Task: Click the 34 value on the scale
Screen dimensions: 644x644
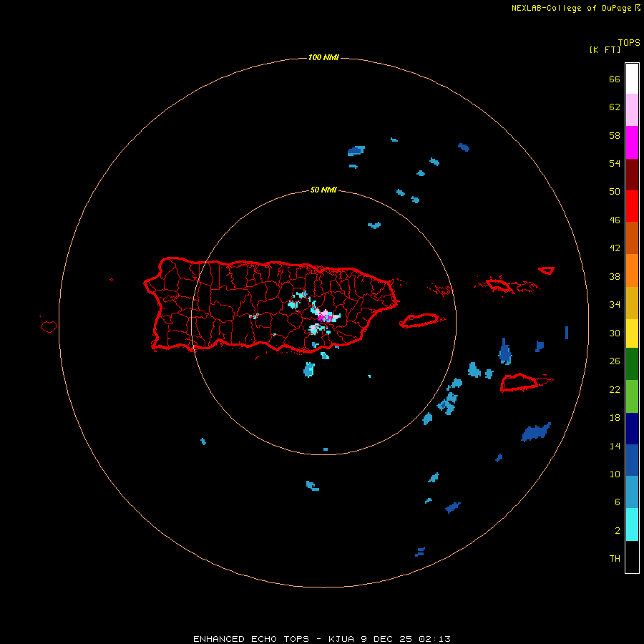Action: [x=615, y=305]
